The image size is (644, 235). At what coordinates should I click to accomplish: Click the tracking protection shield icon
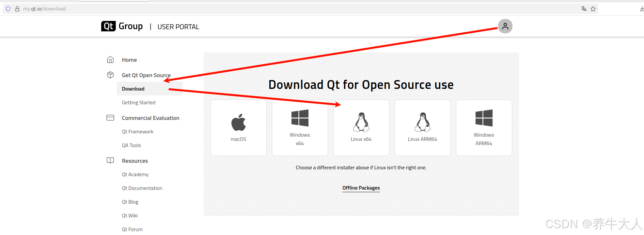click(8, 9)
